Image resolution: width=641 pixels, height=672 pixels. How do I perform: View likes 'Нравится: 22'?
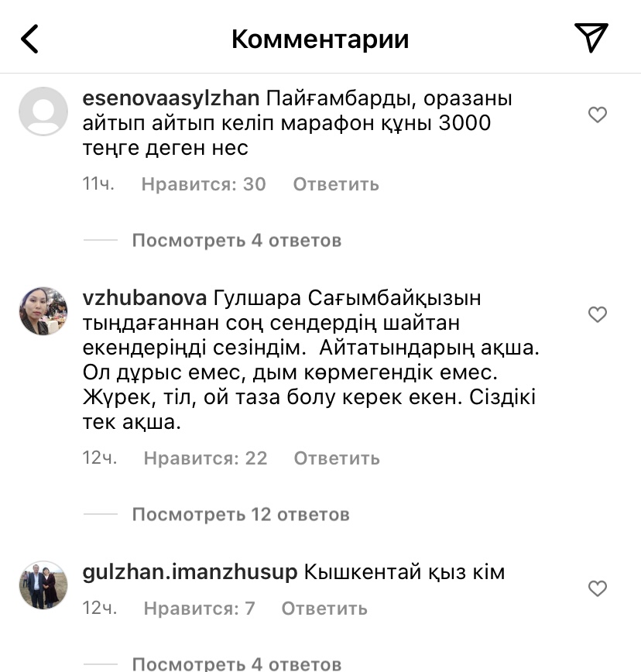pyautogui.click(x=205, y=458)
